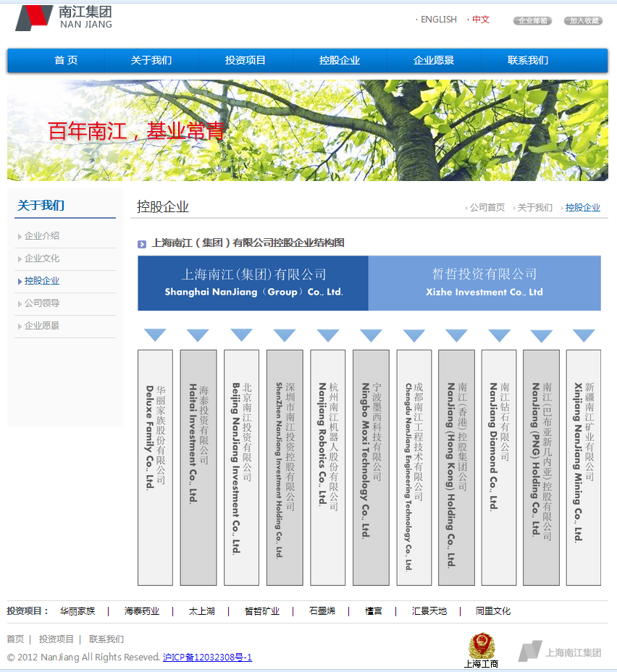Select 中文 language link

coord(480,20)
